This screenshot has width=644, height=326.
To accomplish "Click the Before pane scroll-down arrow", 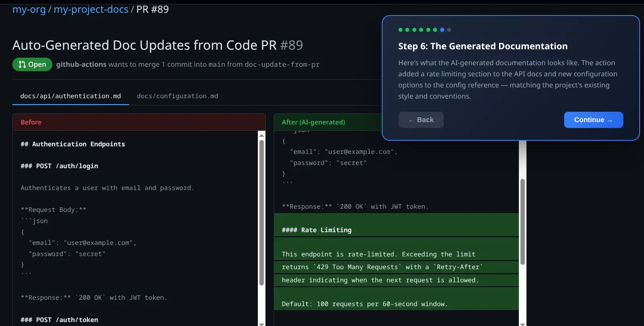I will pyautogui.click(x=261, y=324).
